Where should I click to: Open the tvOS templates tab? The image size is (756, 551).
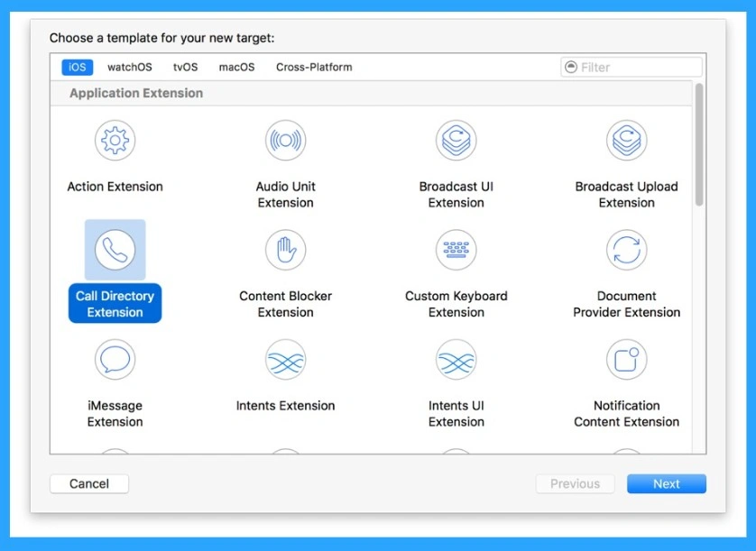pos(185,67)
